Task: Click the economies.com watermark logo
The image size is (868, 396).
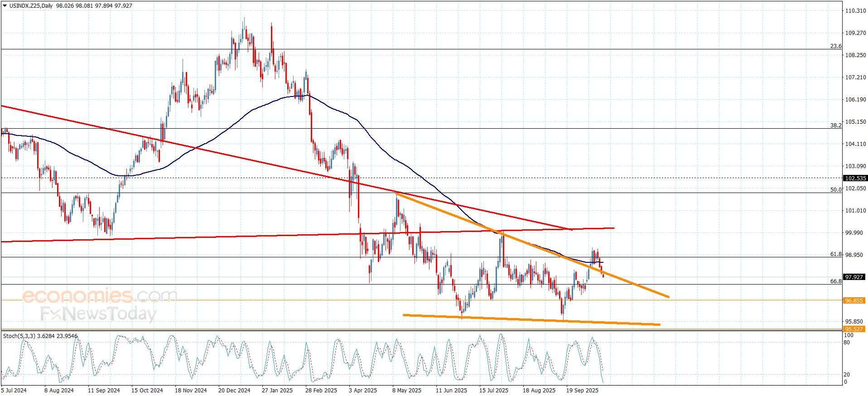Action: point(100,296)
